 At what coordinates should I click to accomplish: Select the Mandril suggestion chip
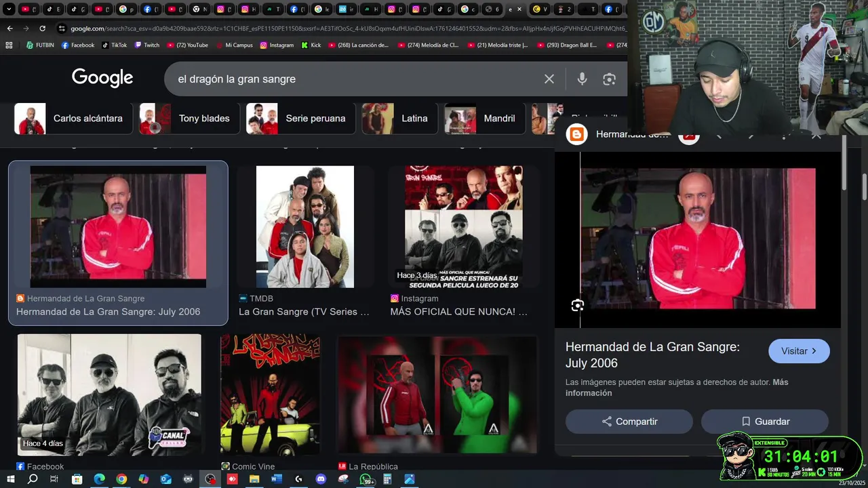click(x=484, y=119)
